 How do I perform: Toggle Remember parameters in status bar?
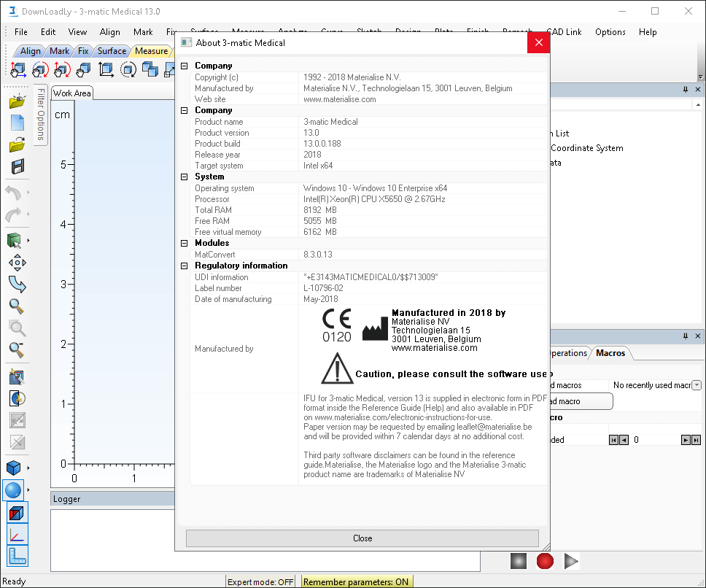click(356, 581)
